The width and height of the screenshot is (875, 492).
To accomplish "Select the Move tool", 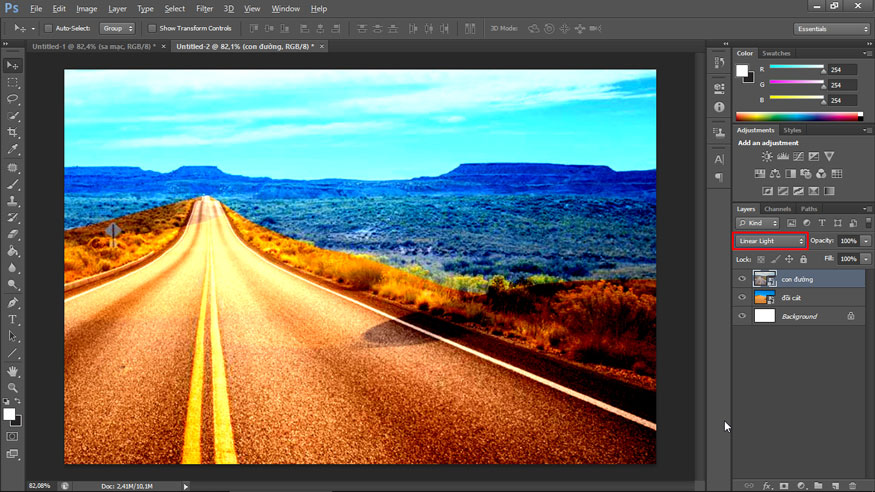I will pyautogui.click(x=13, y=65).
